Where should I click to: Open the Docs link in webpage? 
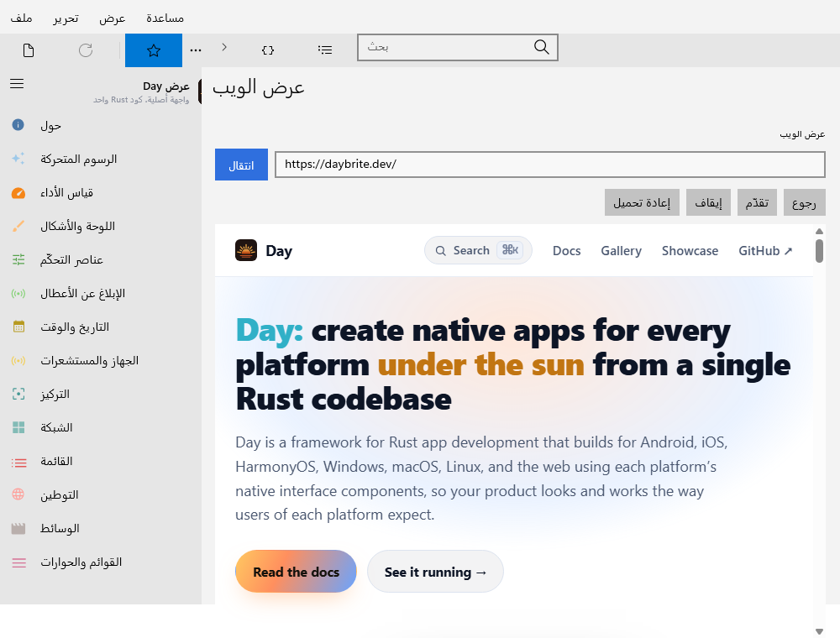[x=567, y=250]
